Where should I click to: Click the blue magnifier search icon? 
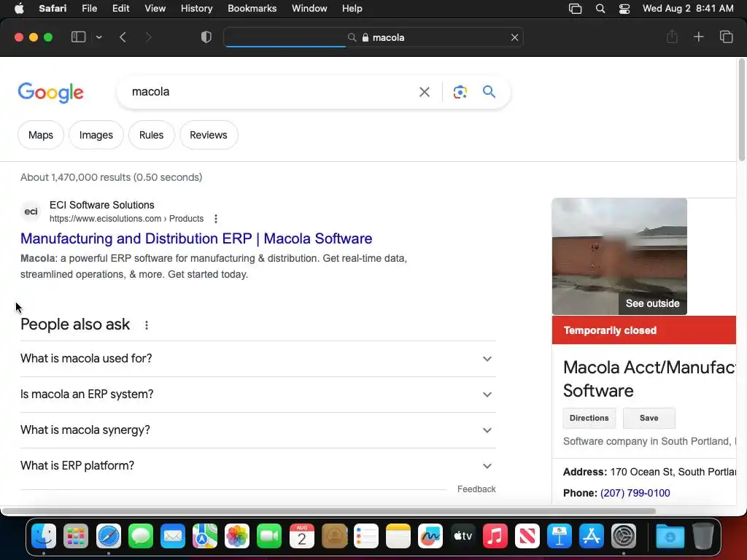coord(489,91)
